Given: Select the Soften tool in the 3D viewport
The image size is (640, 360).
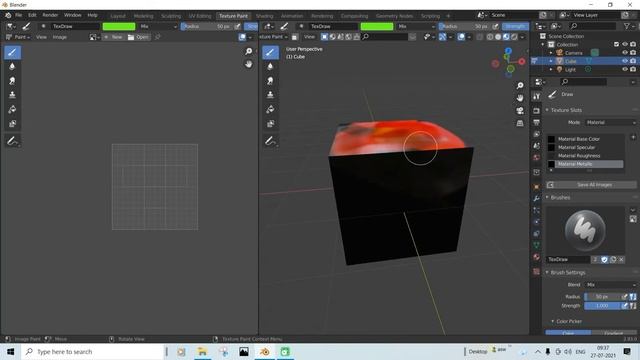Looking at the screenshot, I should point(270,66).
